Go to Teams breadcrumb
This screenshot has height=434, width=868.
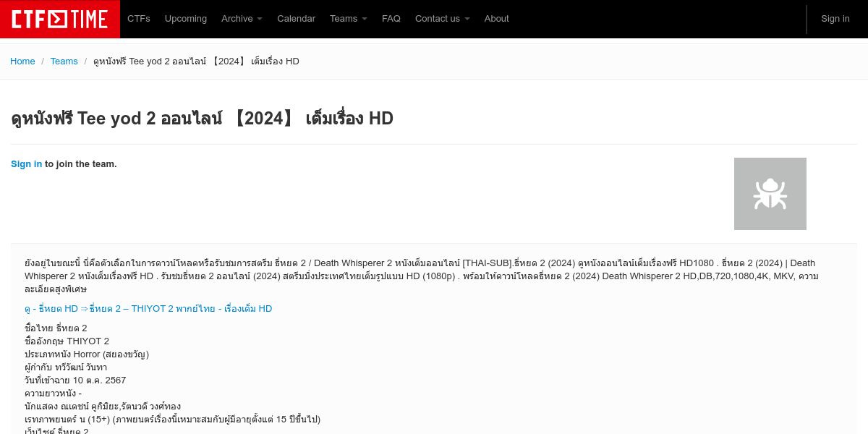coord(64,61)
